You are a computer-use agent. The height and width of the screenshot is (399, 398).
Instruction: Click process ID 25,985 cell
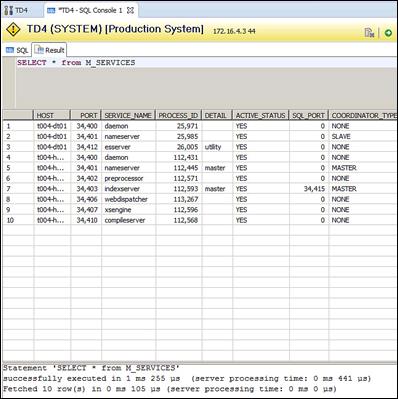[x=178, y=136]
